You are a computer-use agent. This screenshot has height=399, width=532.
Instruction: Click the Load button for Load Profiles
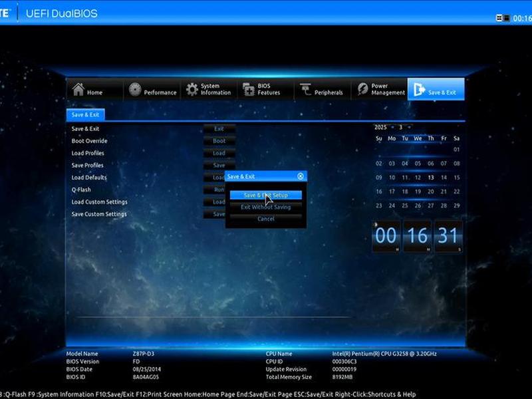pos(219,153)
